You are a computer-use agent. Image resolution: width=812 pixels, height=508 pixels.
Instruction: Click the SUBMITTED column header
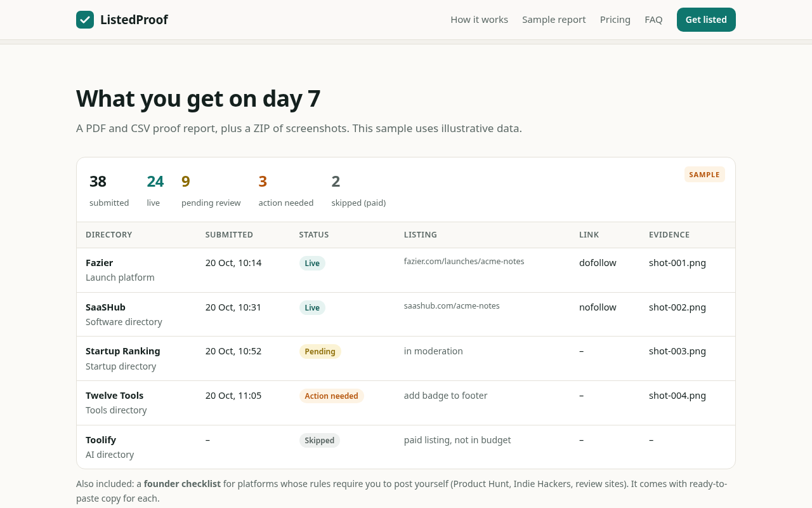tap(229, 235)
